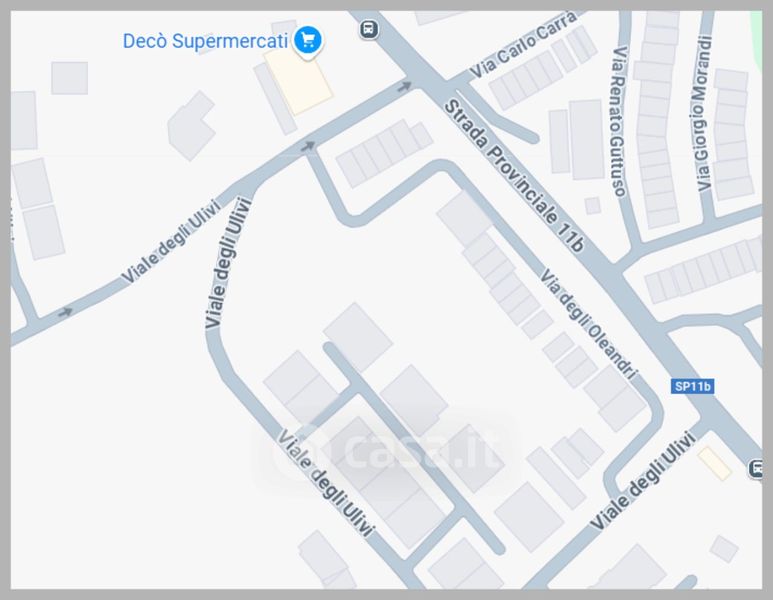Click the Via Carlo Carrà street label
Screen dimensions: 773x600
(x=523, y=44)
